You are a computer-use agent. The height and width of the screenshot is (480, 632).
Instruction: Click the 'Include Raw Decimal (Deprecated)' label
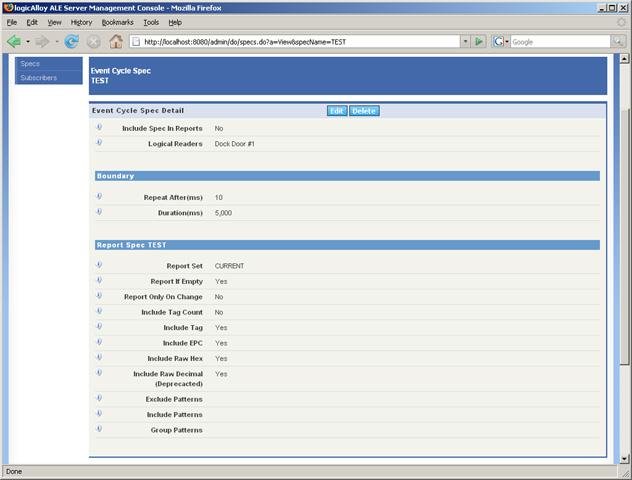pyautogui.click(x=168, y=379)
